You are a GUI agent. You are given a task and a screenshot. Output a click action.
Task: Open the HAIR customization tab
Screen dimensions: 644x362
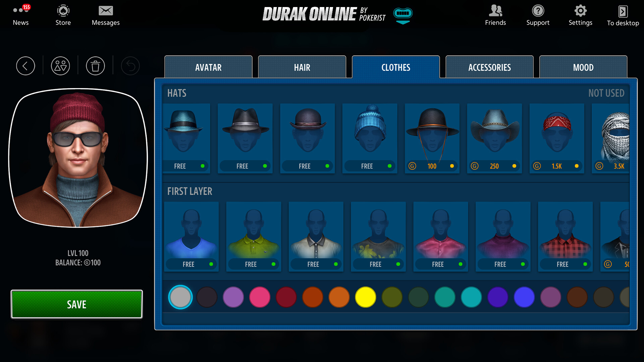(302, 67)
